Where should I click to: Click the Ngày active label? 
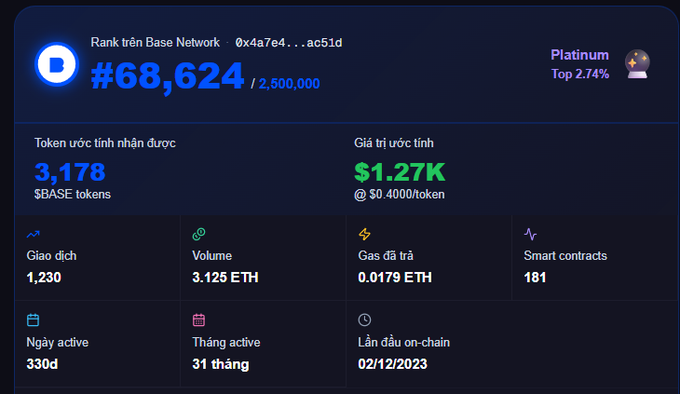[57, 342]
